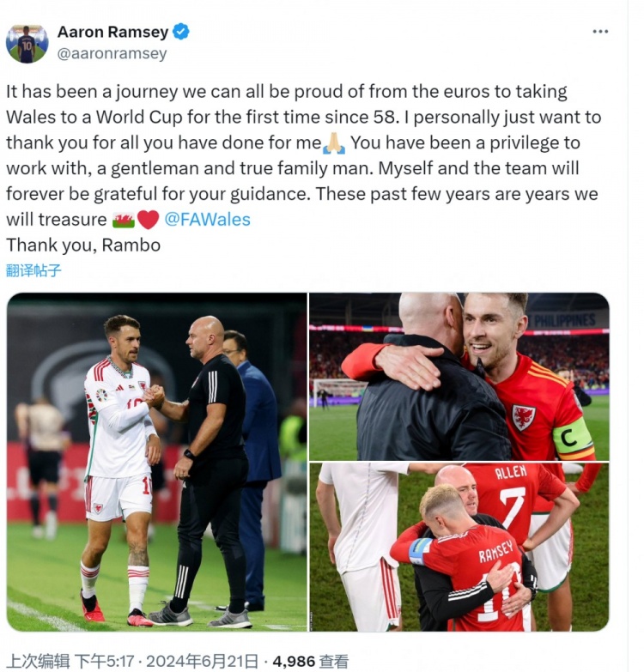Click 翻译帖子 to translate the post
Image resolution: width=644 pixels, height=672 pixels.
33,270
